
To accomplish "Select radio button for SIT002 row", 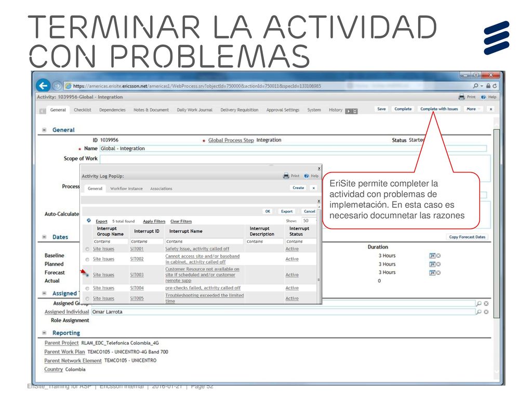I will [87, 260].
